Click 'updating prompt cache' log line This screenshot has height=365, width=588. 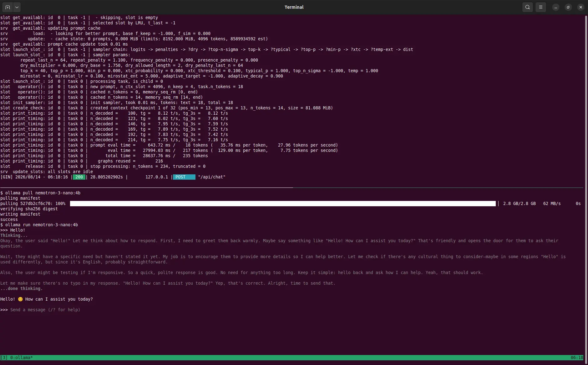click(x=50, y=28)
